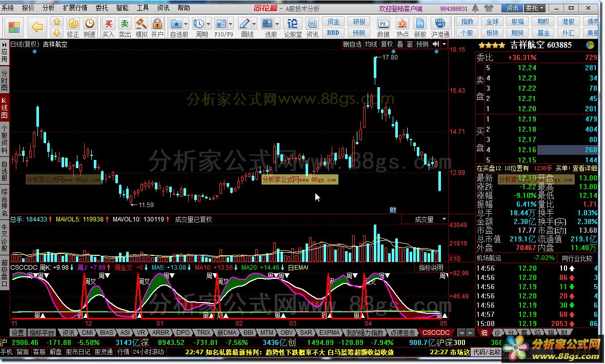Click the colorful home grid icon
The height and width of the screenshot is (364, 605).
[14, 27]
